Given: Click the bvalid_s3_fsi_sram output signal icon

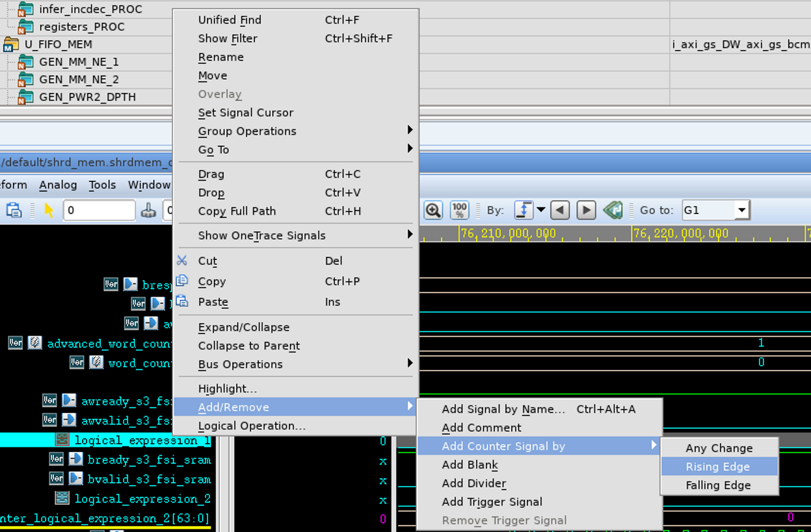Looking at the screenshot, I should [76, 479].
